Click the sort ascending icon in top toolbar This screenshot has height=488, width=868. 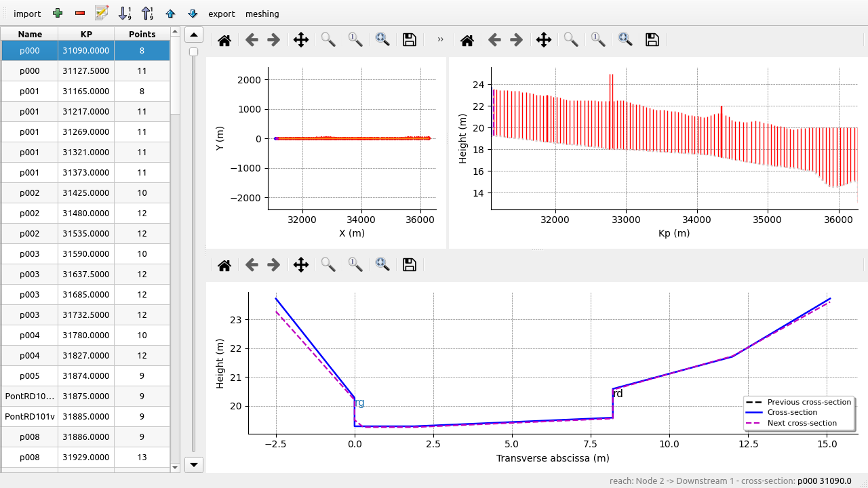125,14
